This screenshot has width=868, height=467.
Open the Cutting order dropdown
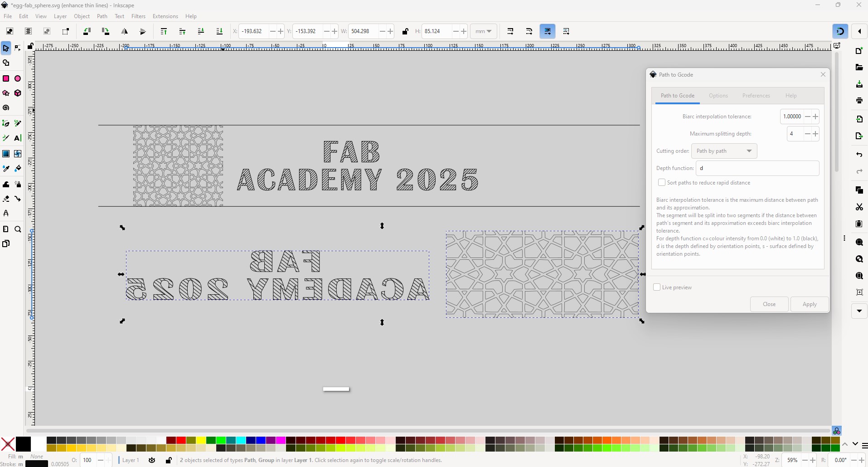(724, 151)
